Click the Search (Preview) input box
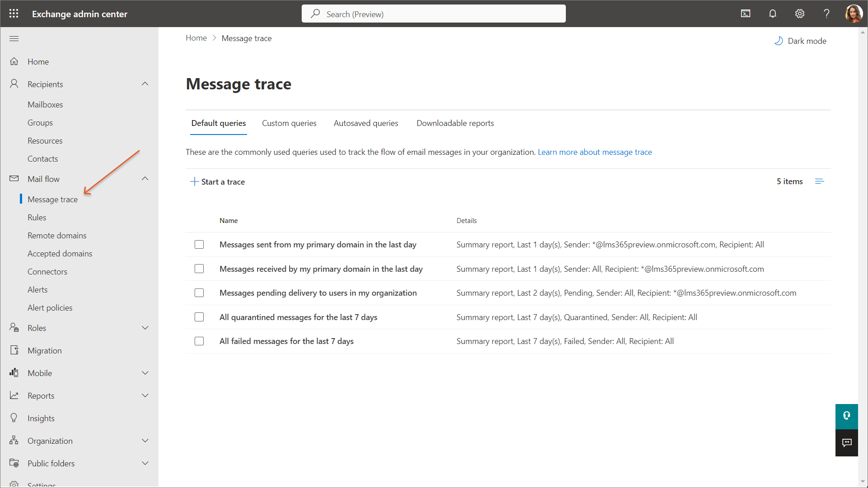This screenshot has width=868, height=488. [x=434, y=14]
